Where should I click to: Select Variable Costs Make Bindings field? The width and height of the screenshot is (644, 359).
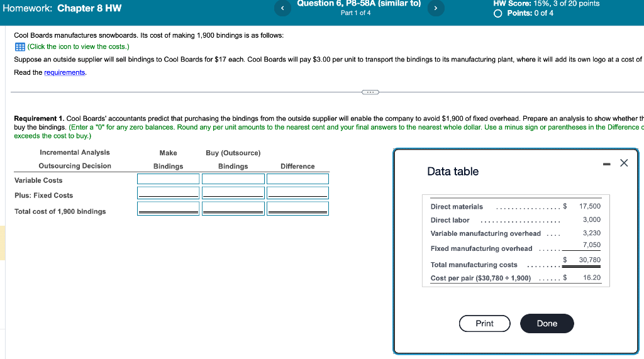(x=169, y=179)
